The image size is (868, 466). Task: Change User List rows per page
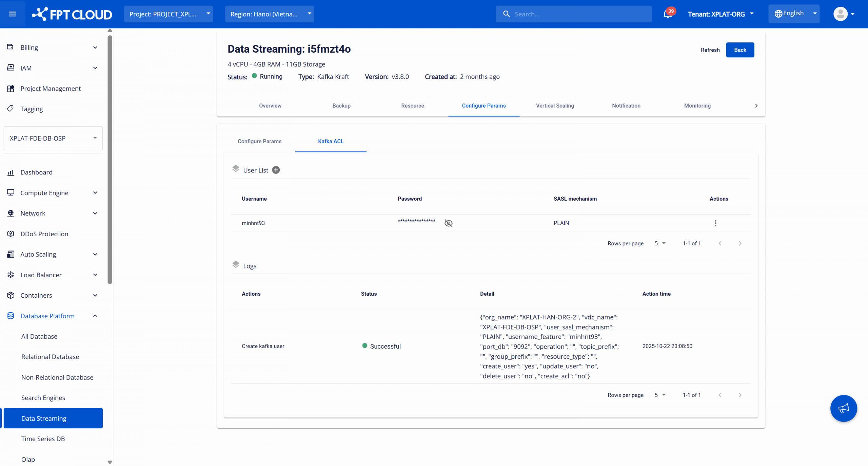[660, 243]
